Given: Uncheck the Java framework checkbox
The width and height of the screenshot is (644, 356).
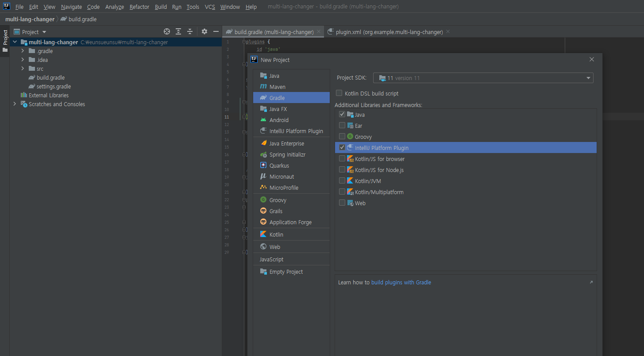Looking at the screenshot, I should tap(342, 114).
